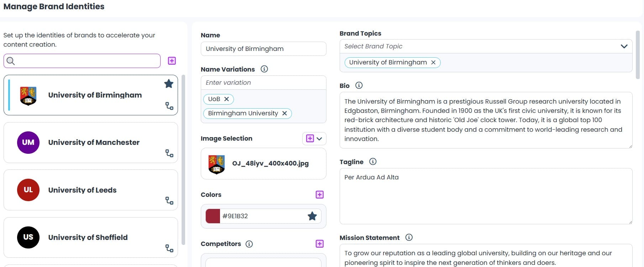Toggle favorite star on University of Birmingham card
Screen dimensions: 644x267
[169, 84]
